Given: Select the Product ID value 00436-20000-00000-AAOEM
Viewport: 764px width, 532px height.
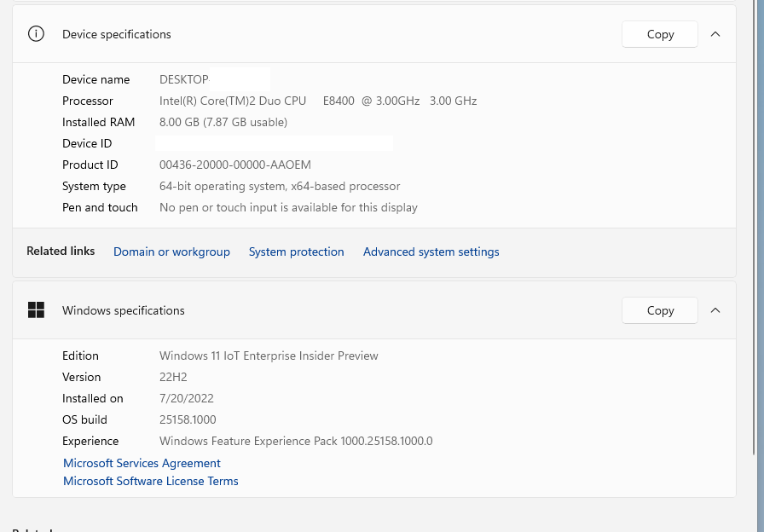Looking at the screenshot, I should click(x=235, y=165).
